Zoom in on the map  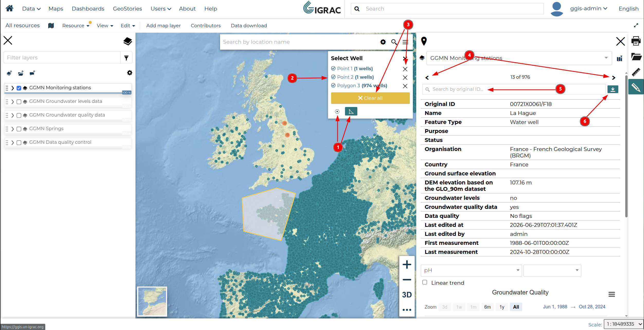[407, 264]
